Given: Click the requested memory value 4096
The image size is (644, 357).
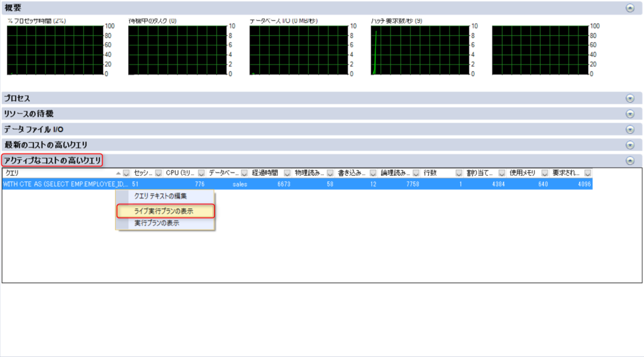Looking at the screenshot, I should click(584, 184).
